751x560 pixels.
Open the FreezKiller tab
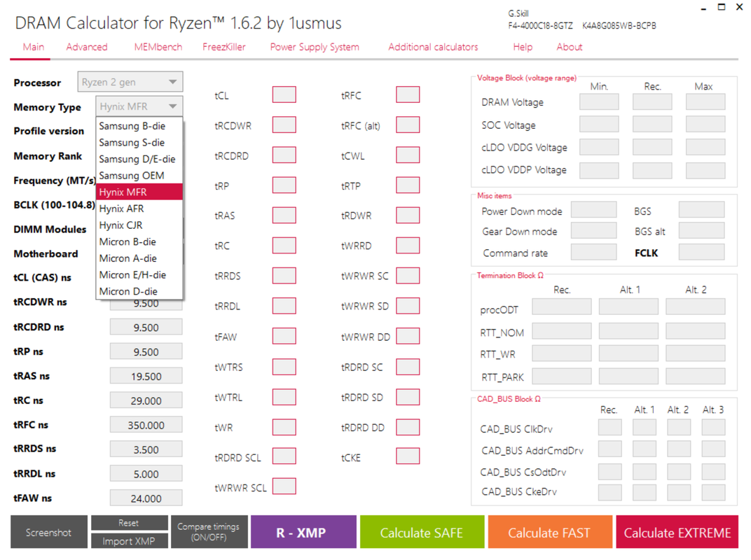click(223, 47)
